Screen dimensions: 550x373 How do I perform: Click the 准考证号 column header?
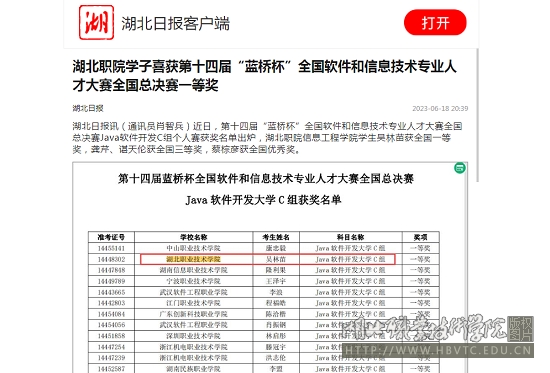(x=111, y=237)
